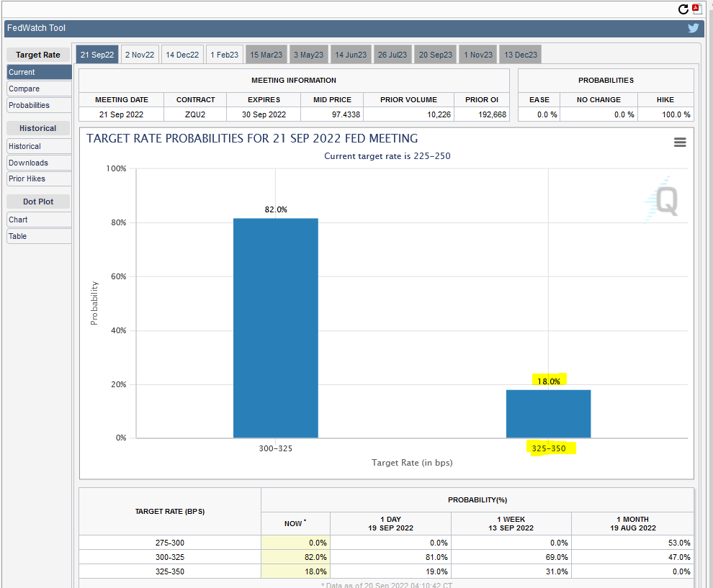Select the 1 Nov23 meeting tab

tap(478, 55)
